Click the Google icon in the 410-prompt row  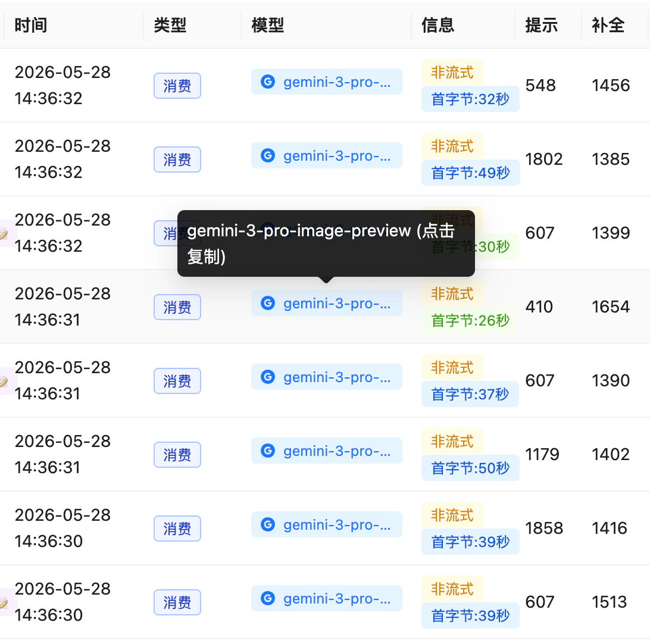click(x=268, y=303)
